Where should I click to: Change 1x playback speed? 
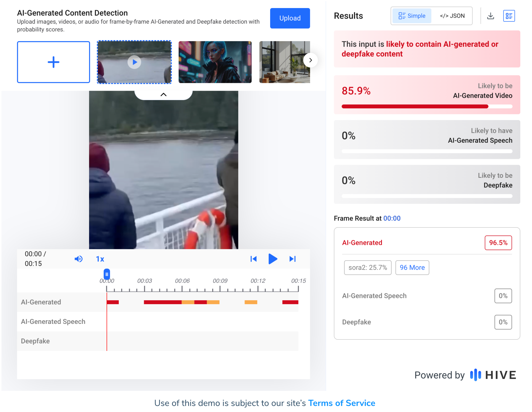tap(100, 259)
